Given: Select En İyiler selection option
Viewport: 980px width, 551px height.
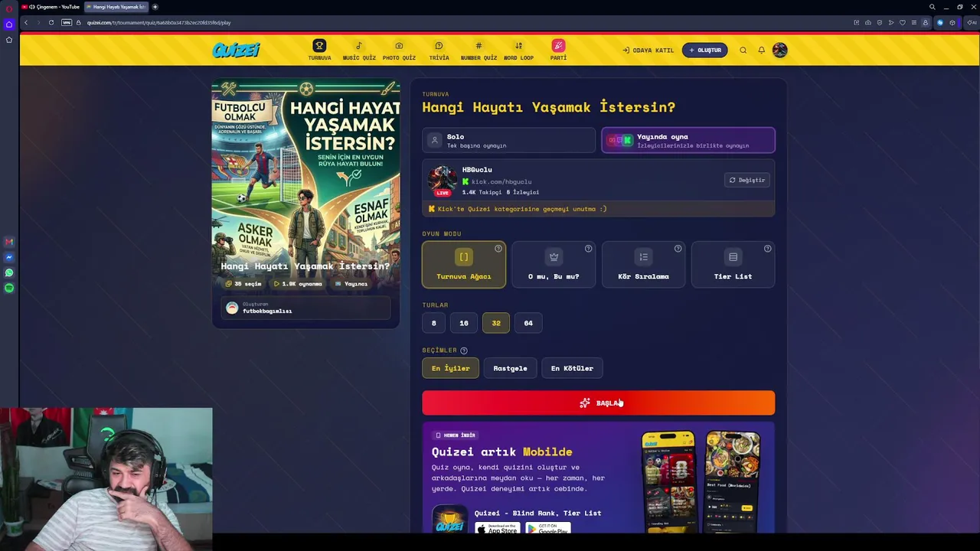Looking at the screenshot, I should point(450,368).
